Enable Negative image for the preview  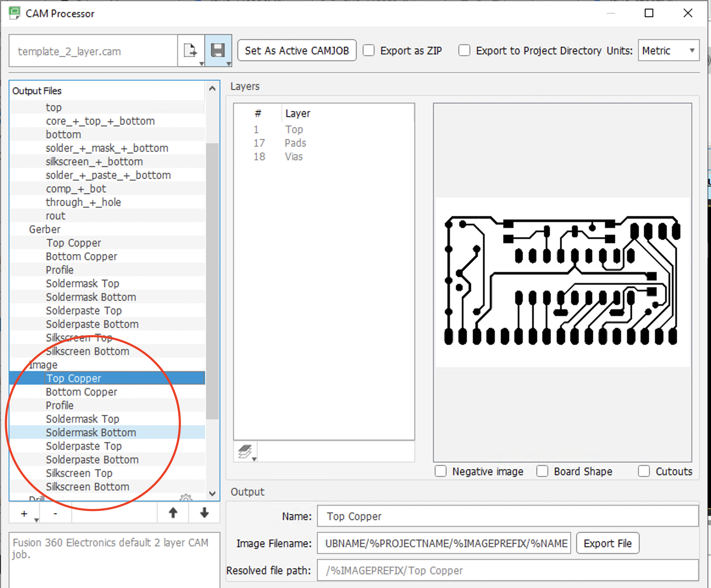pos(440,471)
